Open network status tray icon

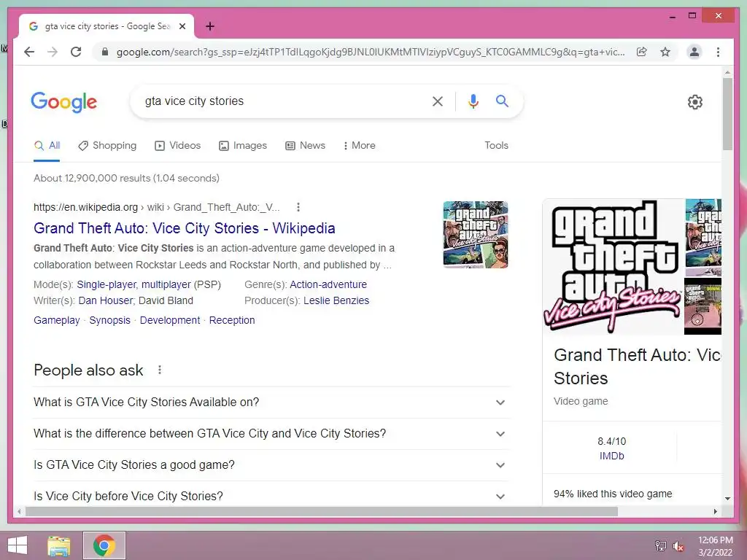pyautogui.click(x=660, y=545)
